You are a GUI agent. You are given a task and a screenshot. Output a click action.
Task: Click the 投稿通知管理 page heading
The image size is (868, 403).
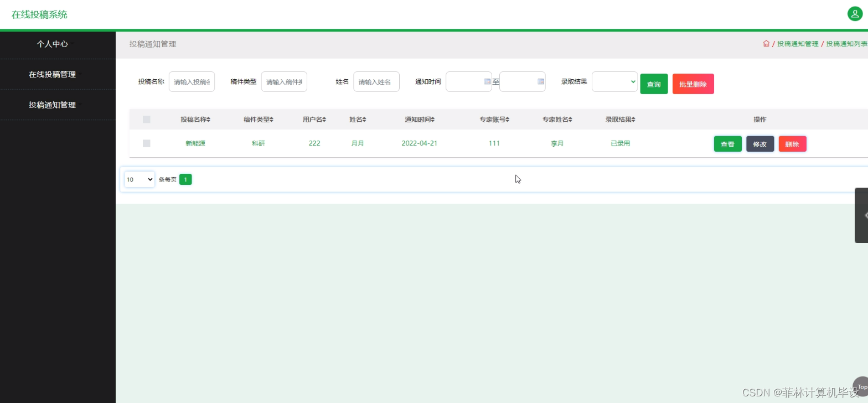(x=153, y=44)
